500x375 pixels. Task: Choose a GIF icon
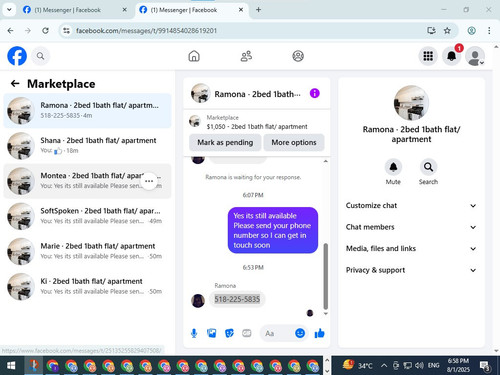pos(247,333)
